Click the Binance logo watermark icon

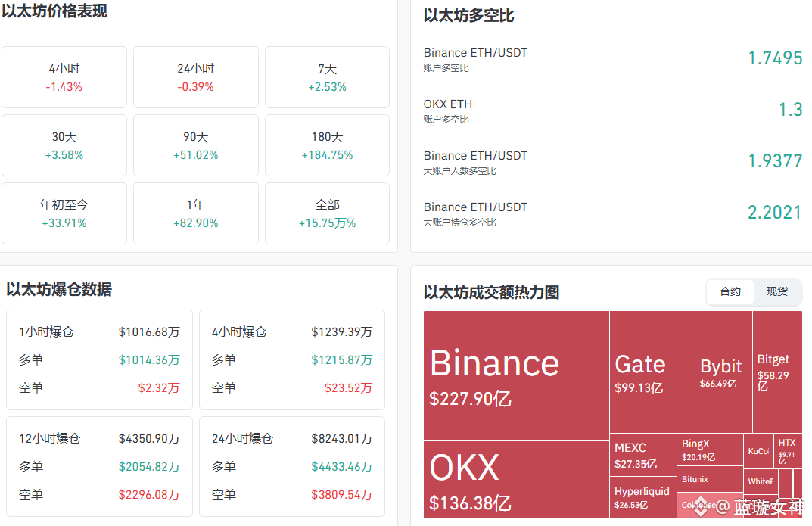(x=702, y=506)
